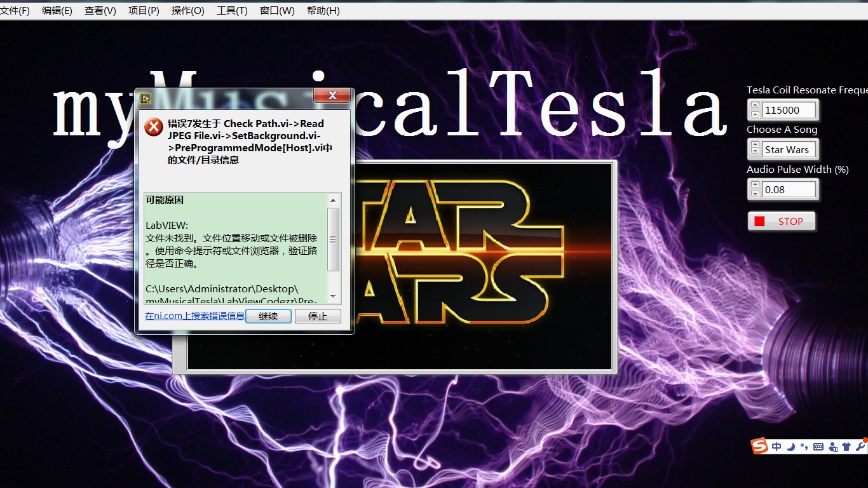Open the 查看(V) menu
Screen dimensions: 868x488
(100, 11)
